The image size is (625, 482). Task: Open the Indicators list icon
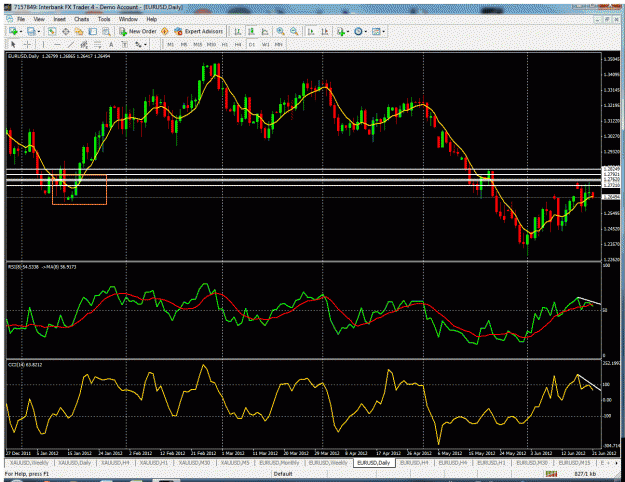coord(340,31)
